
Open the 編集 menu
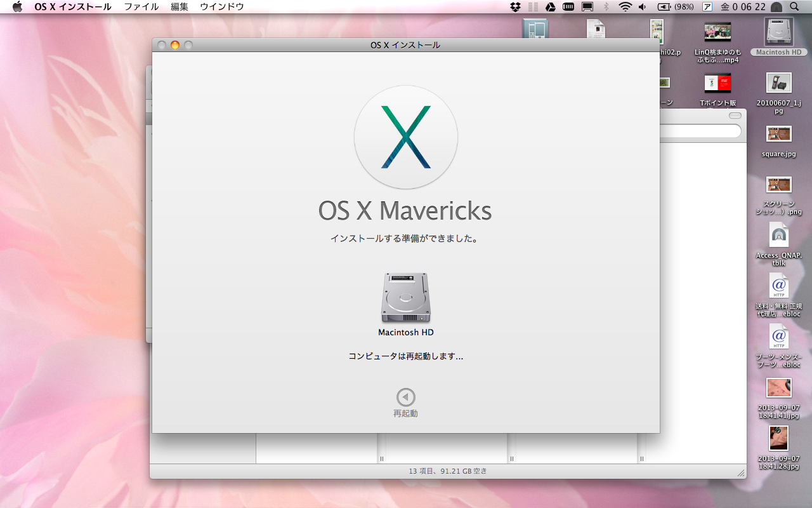[180, 7]
